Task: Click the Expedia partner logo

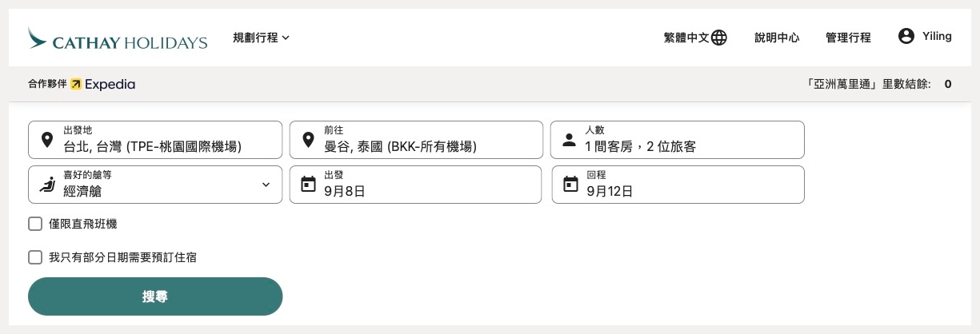Action: click(x=102, y=84)
